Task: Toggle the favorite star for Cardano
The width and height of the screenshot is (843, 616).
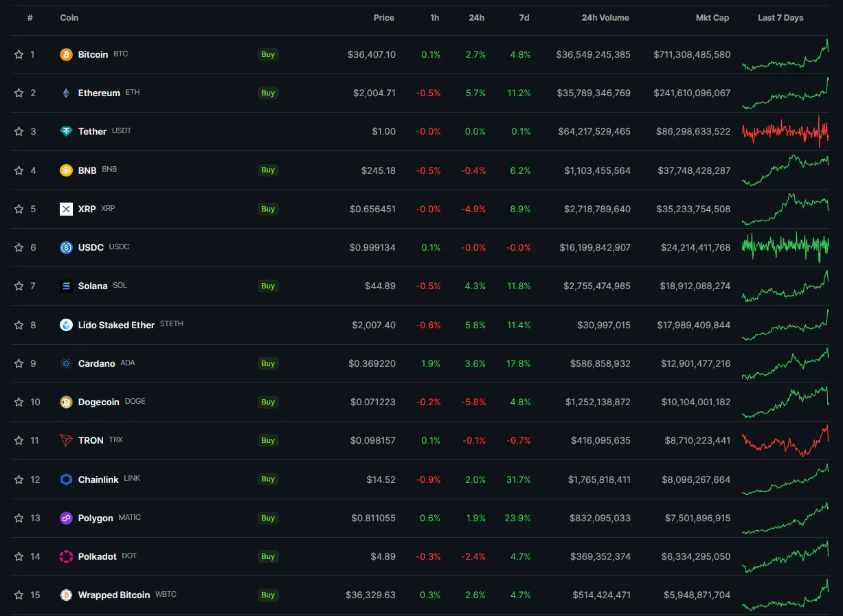Action: point(19,363)
